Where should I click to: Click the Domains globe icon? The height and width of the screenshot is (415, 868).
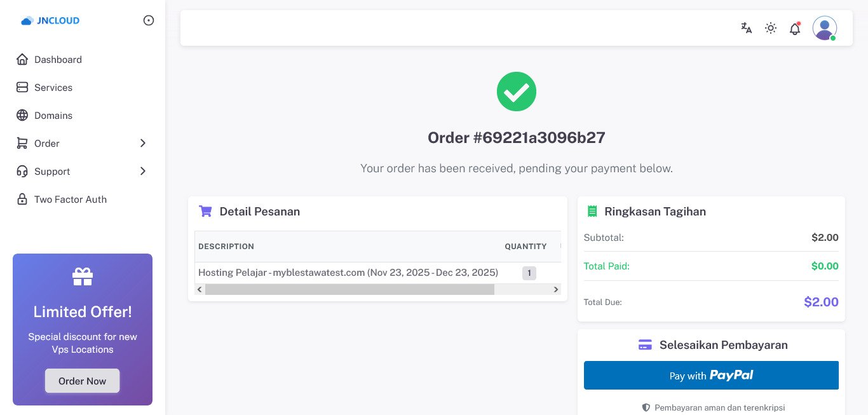(22, 116)
